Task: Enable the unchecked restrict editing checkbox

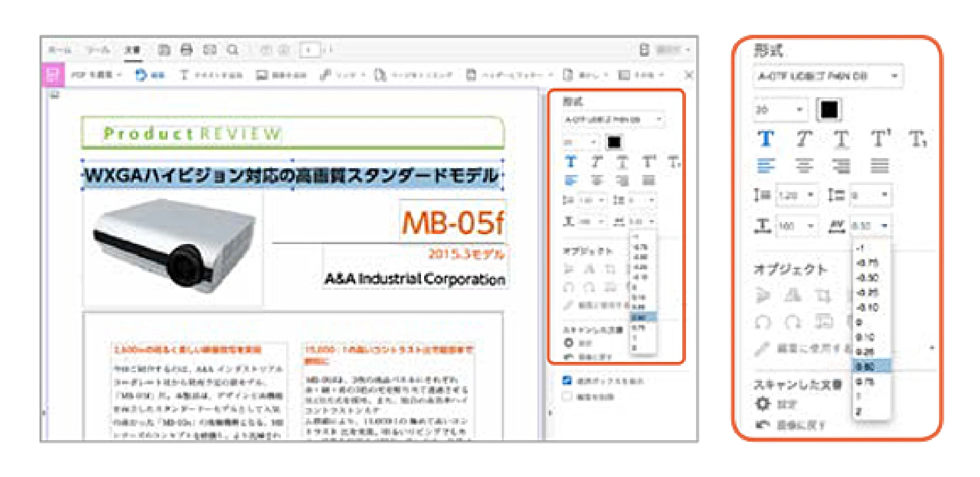Action: coord(567,396)
